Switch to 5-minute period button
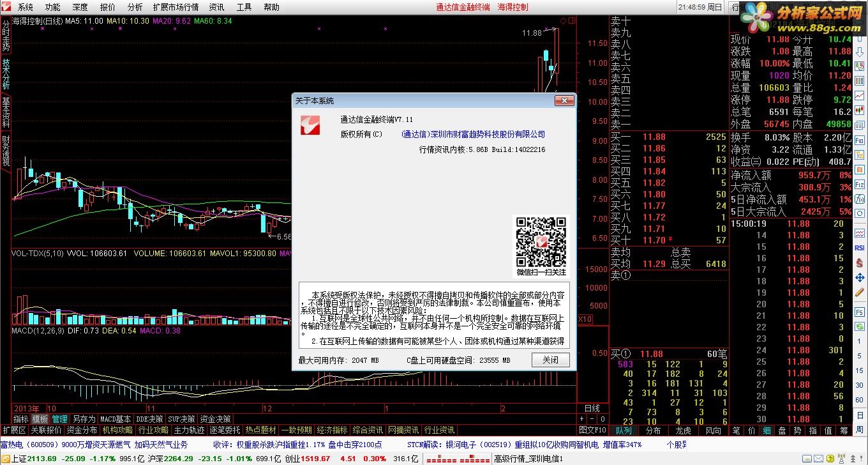Viewport: 868px width, 465px height. click(859, 355)
